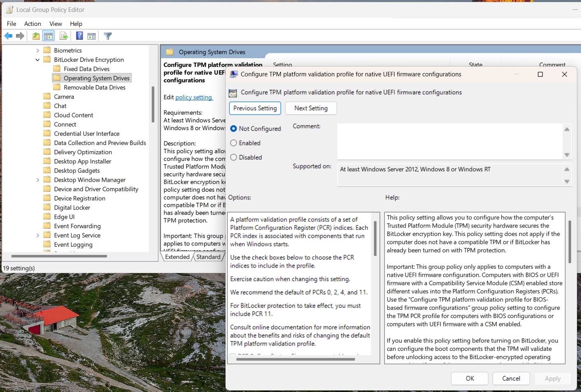Select the Disabled radio button
Image resolution: width=581 pixels, height=392 pixels.
point(233,157)
